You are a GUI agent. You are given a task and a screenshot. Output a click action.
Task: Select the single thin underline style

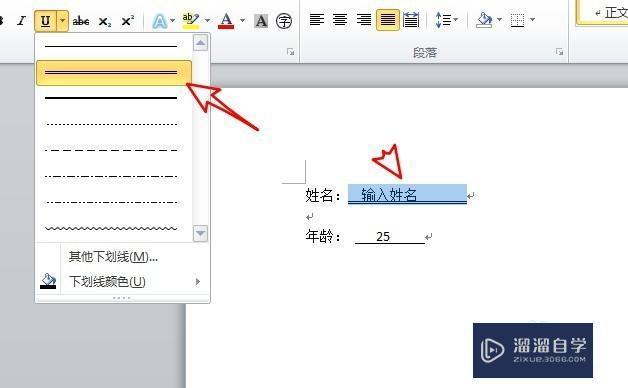pyautogui.click(x=111, y=47)
